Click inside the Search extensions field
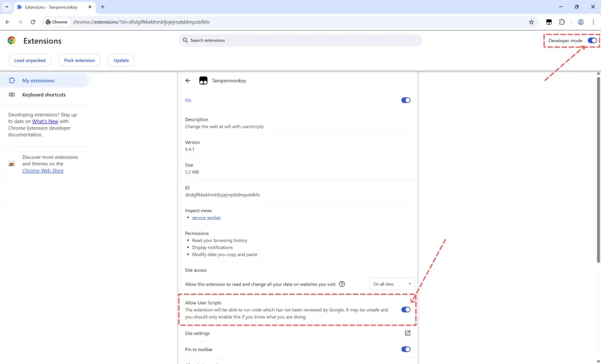The image size is (601, 364). (299, 40)
